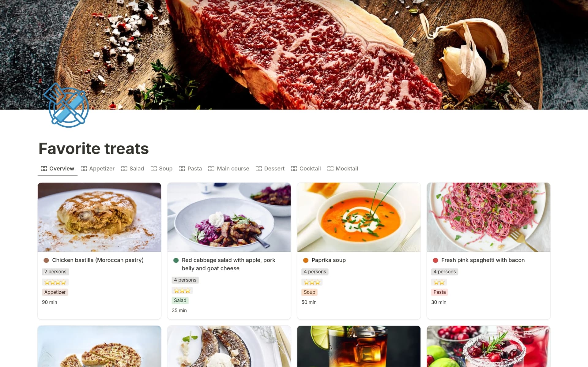Click the four-star rating on Chicken bastilla

[55, 282]
